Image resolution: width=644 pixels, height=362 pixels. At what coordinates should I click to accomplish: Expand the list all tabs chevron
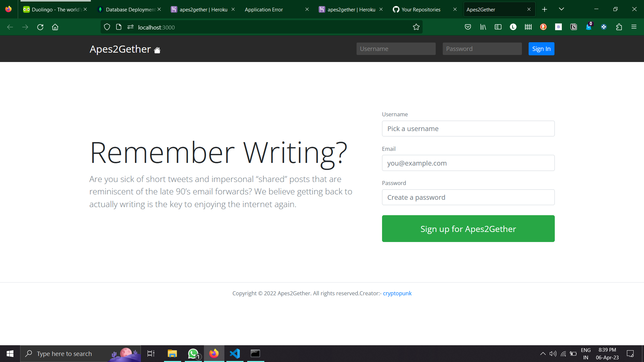(561, 9)
